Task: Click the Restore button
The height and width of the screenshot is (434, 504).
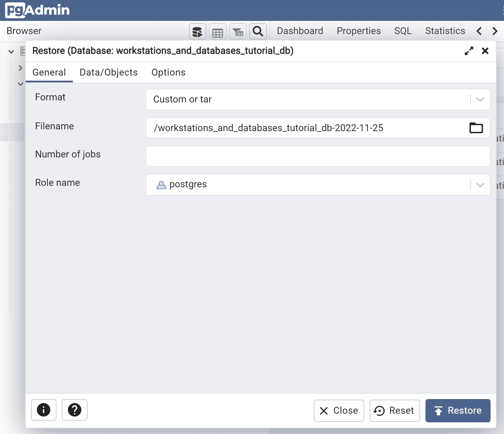Action: 458,411
